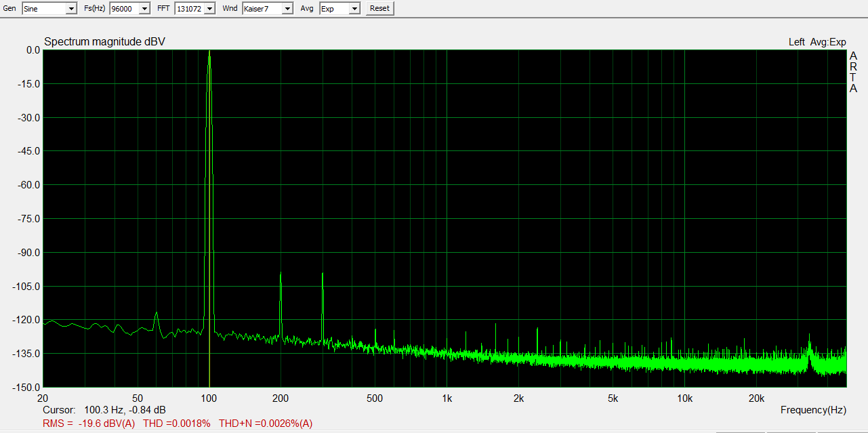This screenshot has height=433, width=868.
Task: Click the 'Spectrum magnitude dBV' title
Action: coord(104,42)
